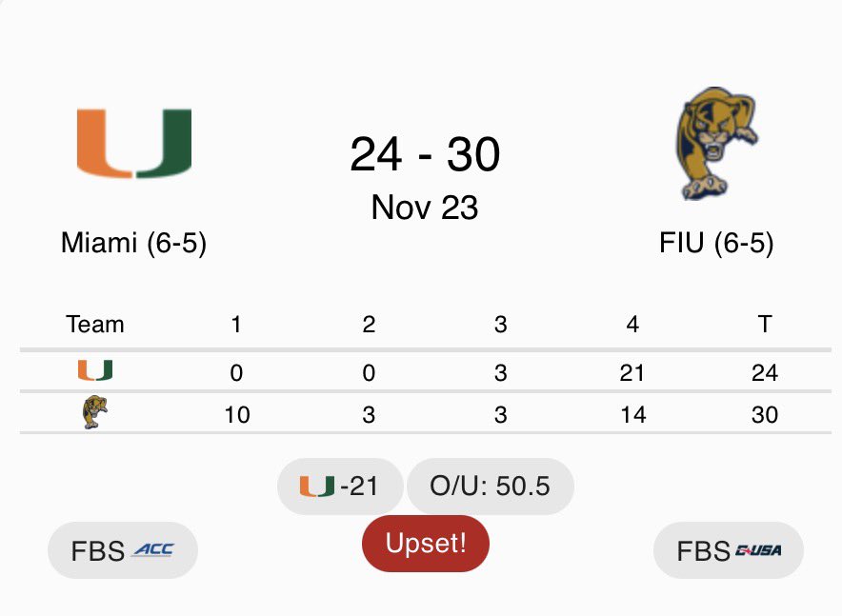Screen dimensions: 842x616
Task: Click the small Miami logo in score table
Action: (95, 371)
